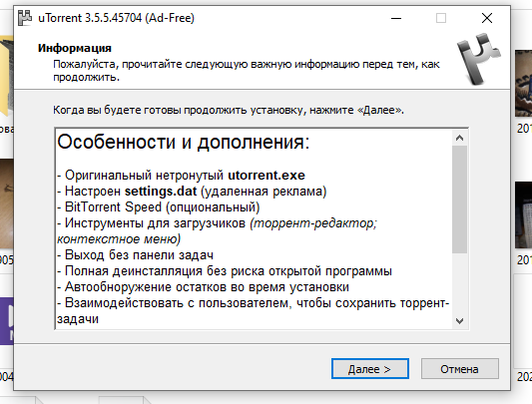Click the folder icon left of the installer
The height and width of the screenshot is (404, 532).
click(6, 77)
